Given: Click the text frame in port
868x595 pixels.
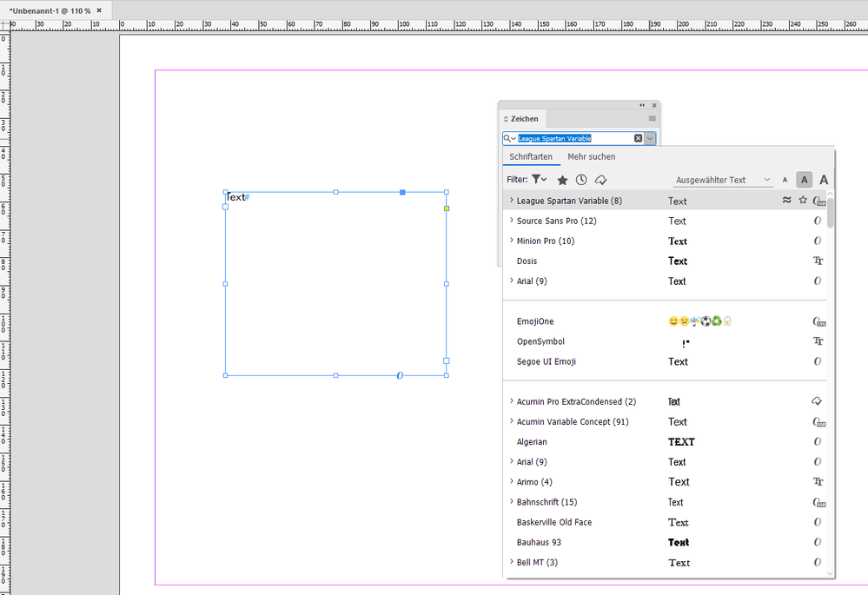Looking at the screenshot, I should point(225,207).
